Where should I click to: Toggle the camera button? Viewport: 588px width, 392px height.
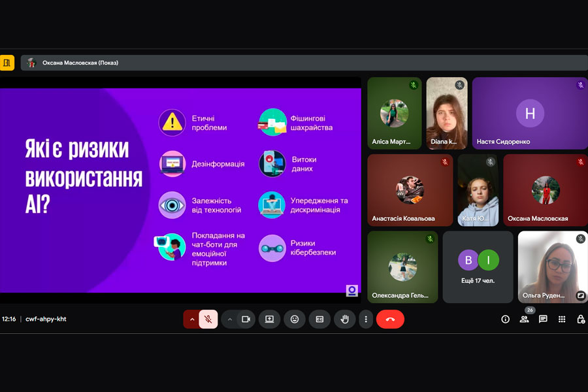(246, 319)
